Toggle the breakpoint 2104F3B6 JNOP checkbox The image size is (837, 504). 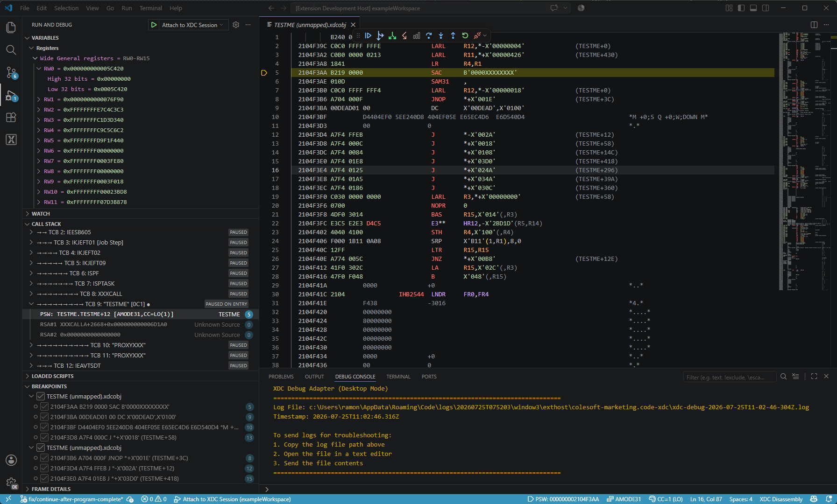(x=44, y=458)
